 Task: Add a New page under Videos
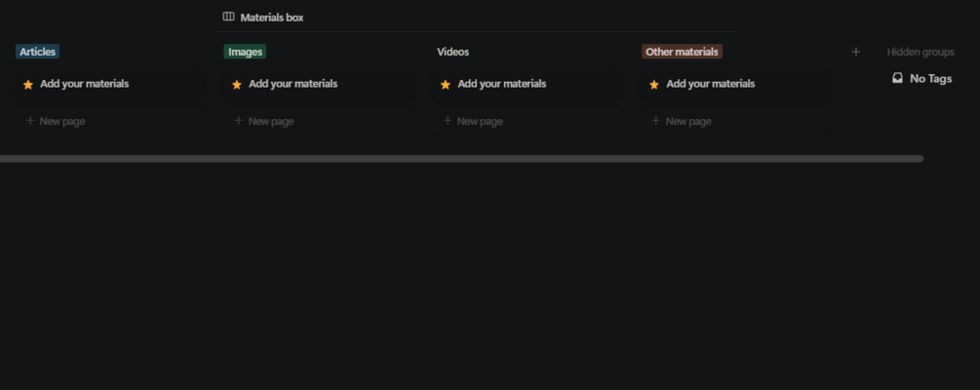(479, 121)
